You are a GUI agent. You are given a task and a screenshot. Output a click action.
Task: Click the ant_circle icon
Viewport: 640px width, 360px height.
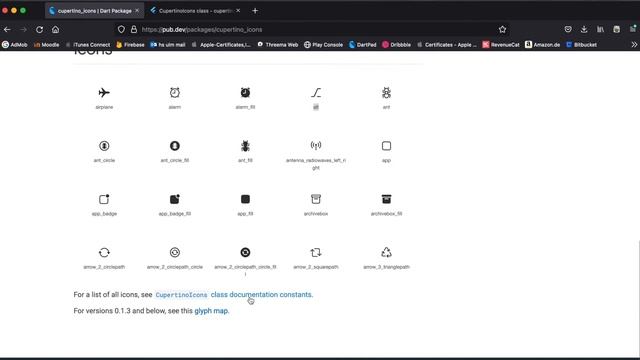tap(104, 146)
